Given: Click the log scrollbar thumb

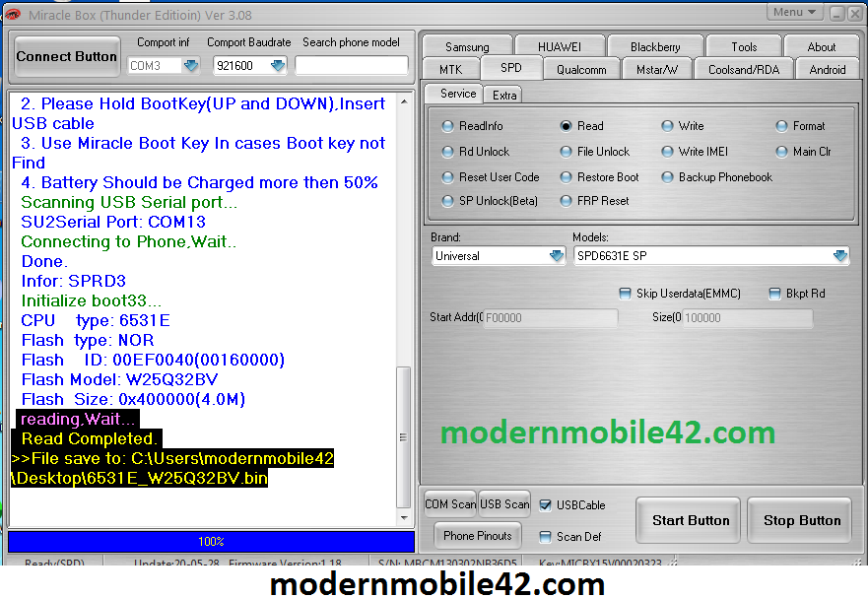Looking at the screenshot, I should pyautogui.click(x=404, y=436).
